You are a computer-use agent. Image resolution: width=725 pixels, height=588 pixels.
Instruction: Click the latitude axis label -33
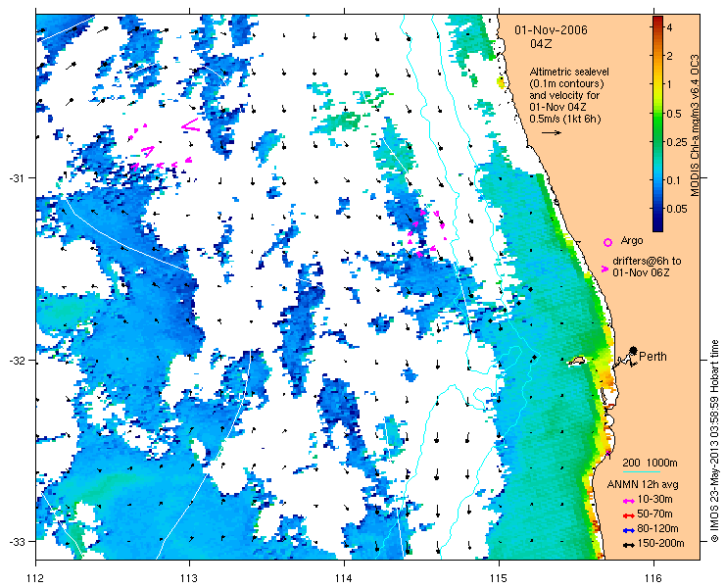[x=17, y=541]
